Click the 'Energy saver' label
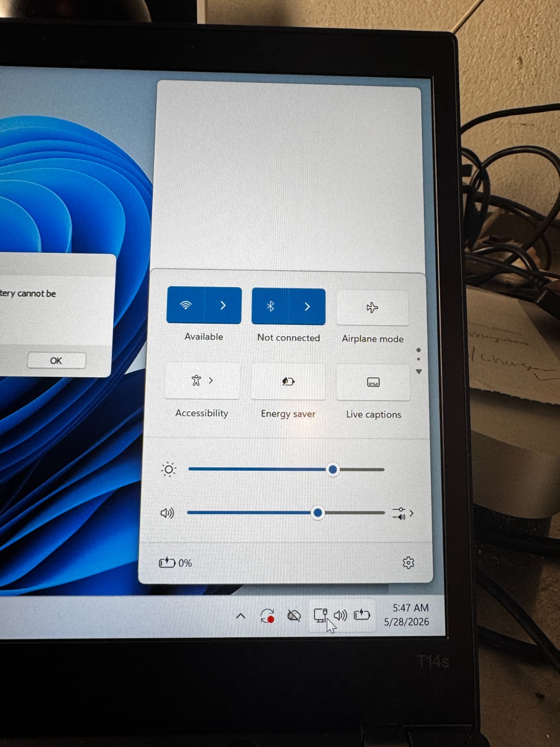Image resolution: width=560 pixels, height=747 pixels. 288,414
